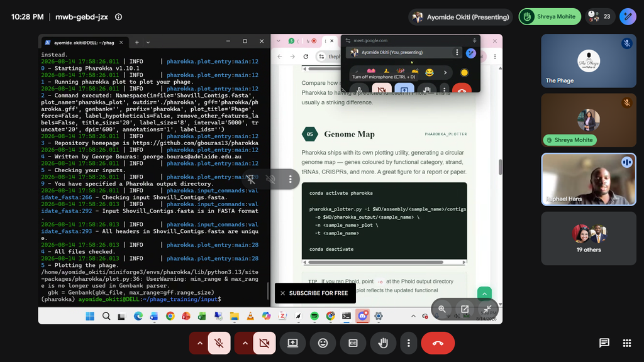Turn on closed captions
The height and width of the screenshot is (362, 644).
353,343
